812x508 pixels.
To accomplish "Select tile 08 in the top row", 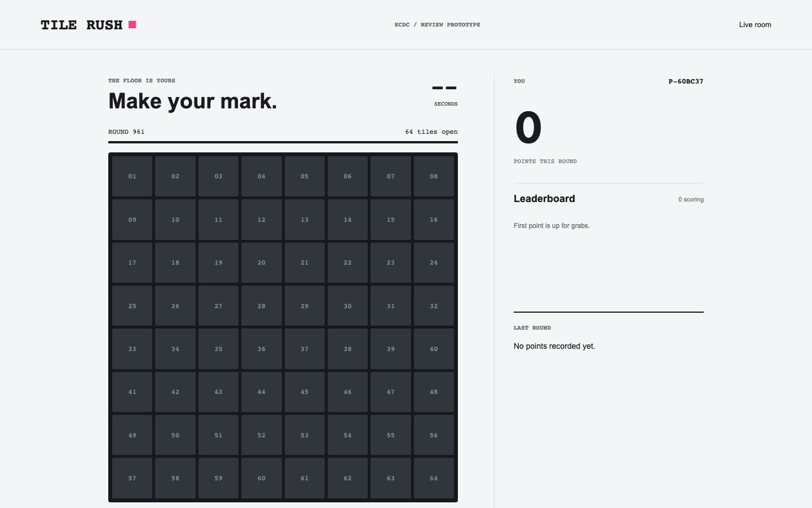I will [434, 176].
